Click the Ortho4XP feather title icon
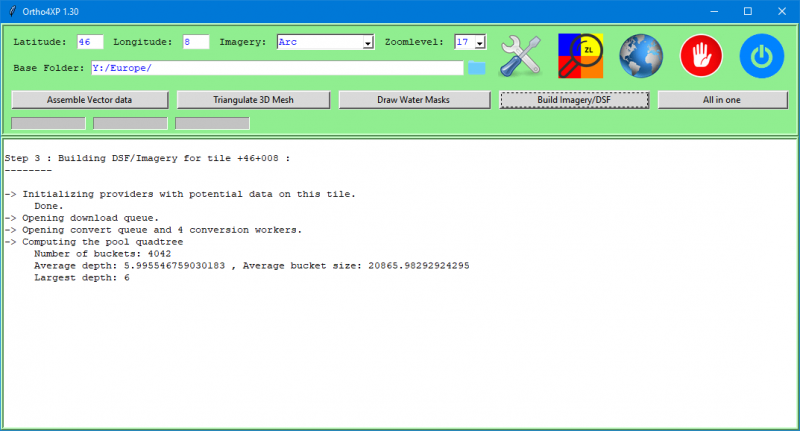 pos(12,11)
